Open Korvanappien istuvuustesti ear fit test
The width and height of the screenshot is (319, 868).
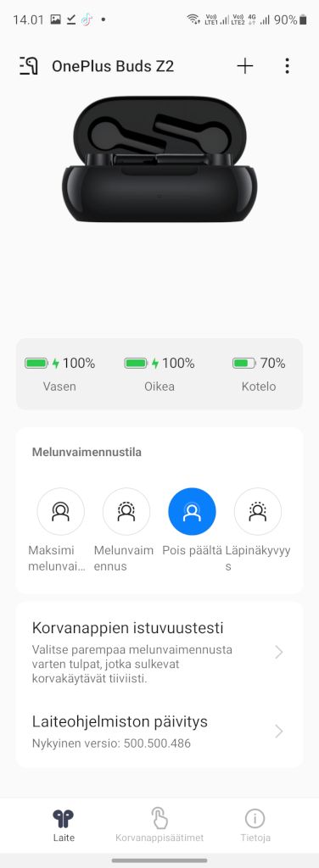point(159,652)
